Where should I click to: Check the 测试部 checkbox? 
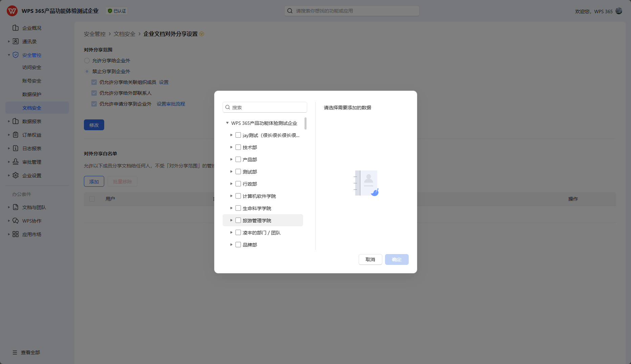pyautogui.click(x=238, y=172)
